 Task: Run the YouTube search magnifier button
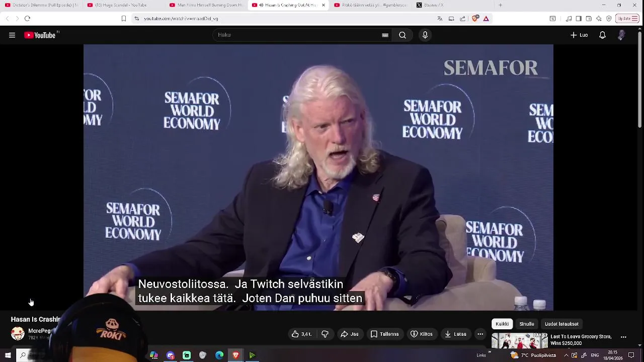[x=403, y=35]
